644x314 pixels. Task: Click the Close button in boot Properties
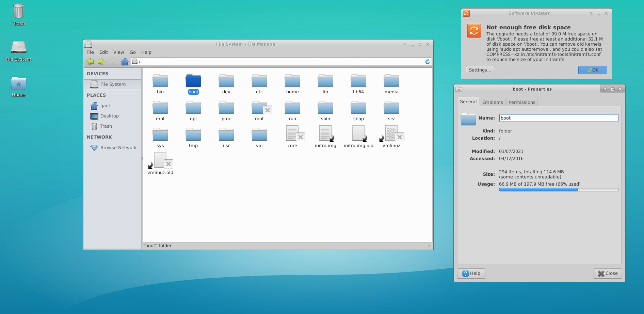[x=608, y=273]
